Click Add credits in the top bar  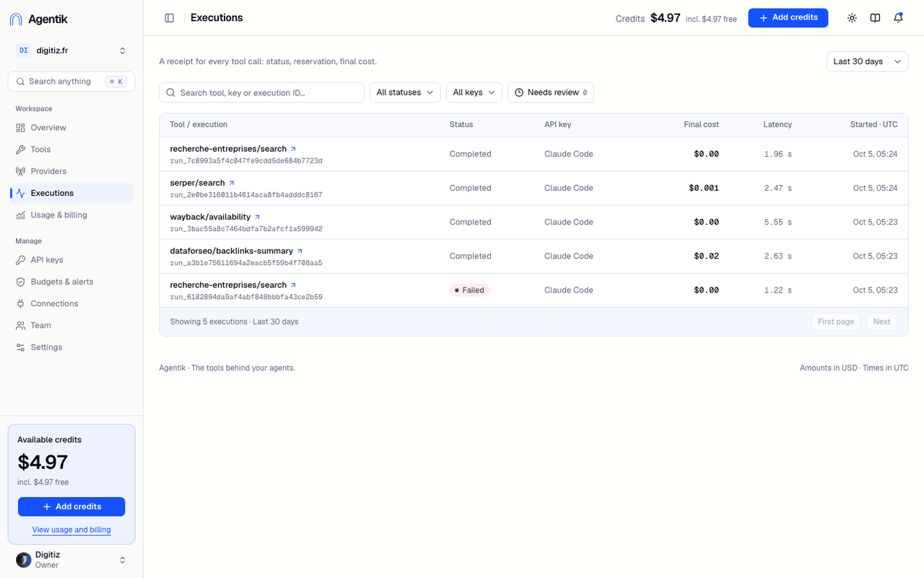coord(788,18)
